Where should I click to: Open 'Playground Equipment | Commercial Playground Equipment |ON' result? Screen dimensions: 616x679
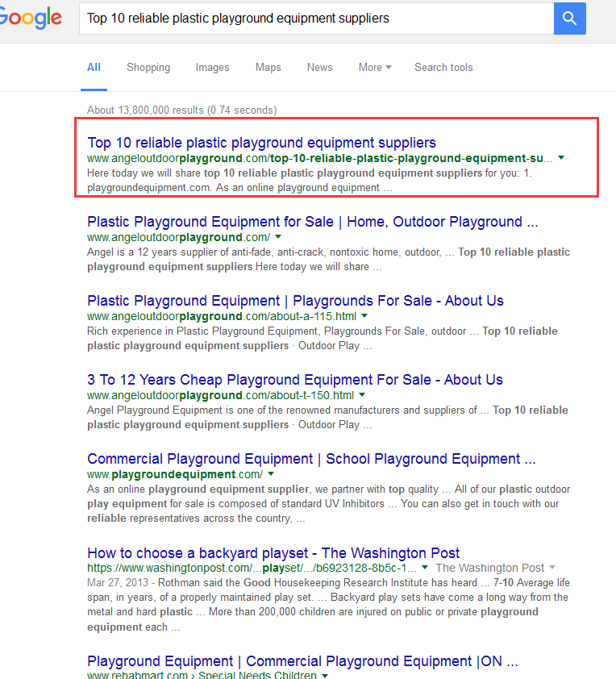302,661
